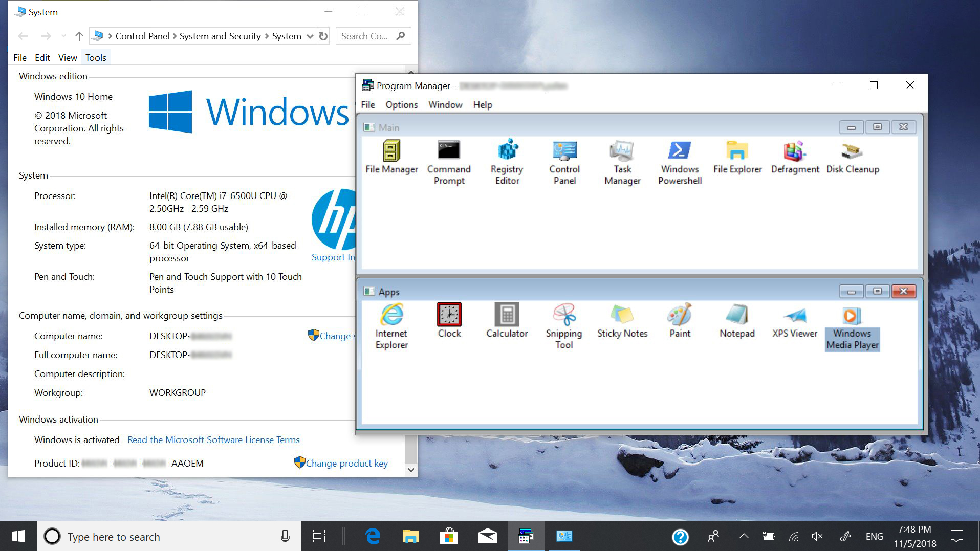
Task: Click Change product key link
Action: point(346,464)
